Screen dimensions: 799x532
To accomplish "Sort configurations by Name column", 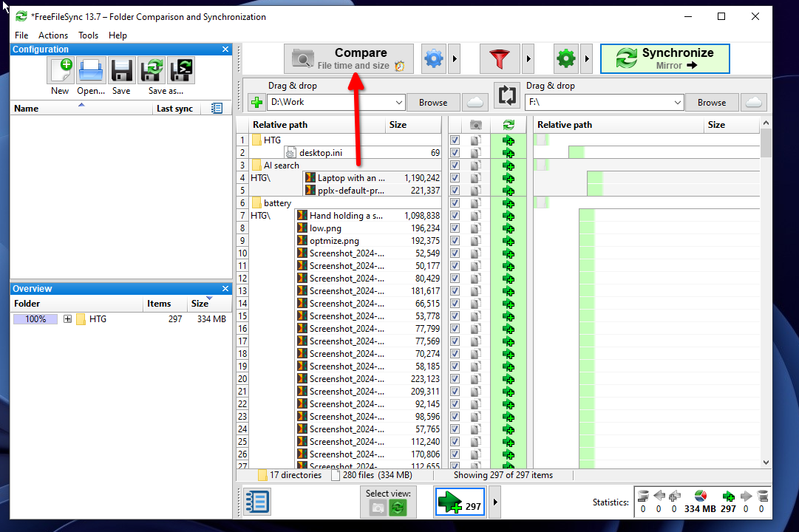I will pos(81,108).
